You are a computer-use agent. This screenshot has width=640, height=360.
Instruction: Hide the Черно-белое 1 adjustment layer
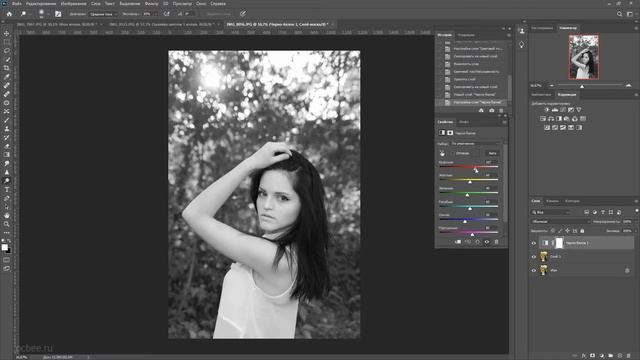pyautogui.click(x=533, y=243)
